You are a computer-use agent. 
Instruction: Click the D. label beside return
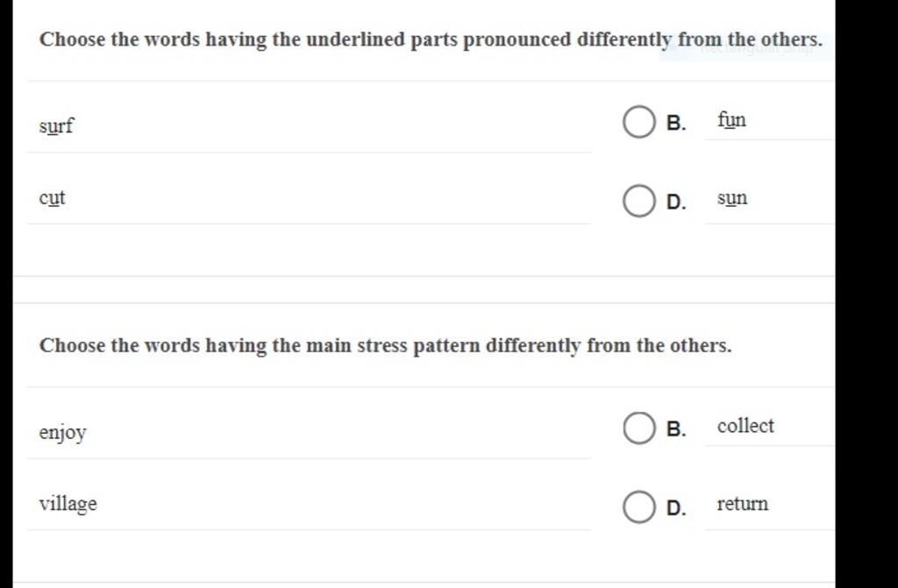676,507
